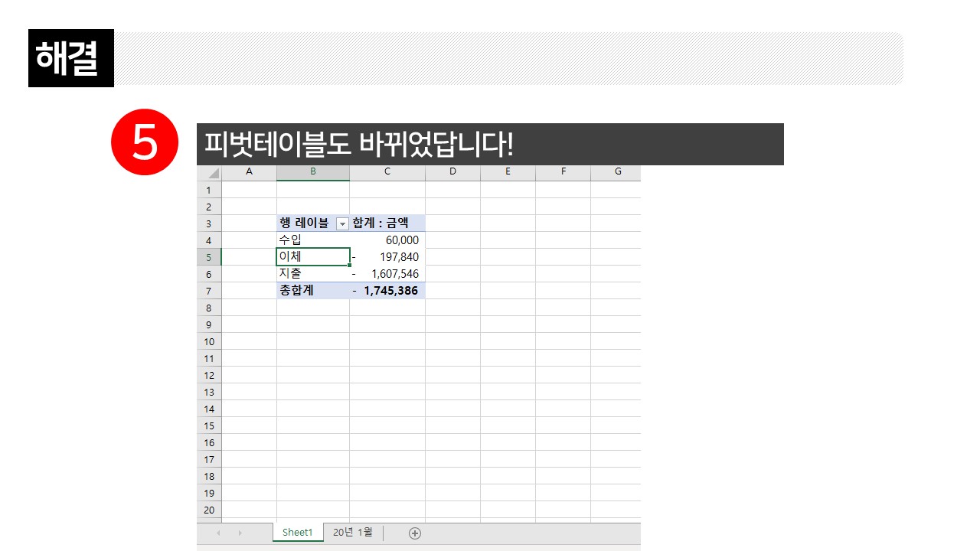The width and height of the screenshot is (980, 551).
Task: Click the 197,840 value cell
Action: point(387,257)
